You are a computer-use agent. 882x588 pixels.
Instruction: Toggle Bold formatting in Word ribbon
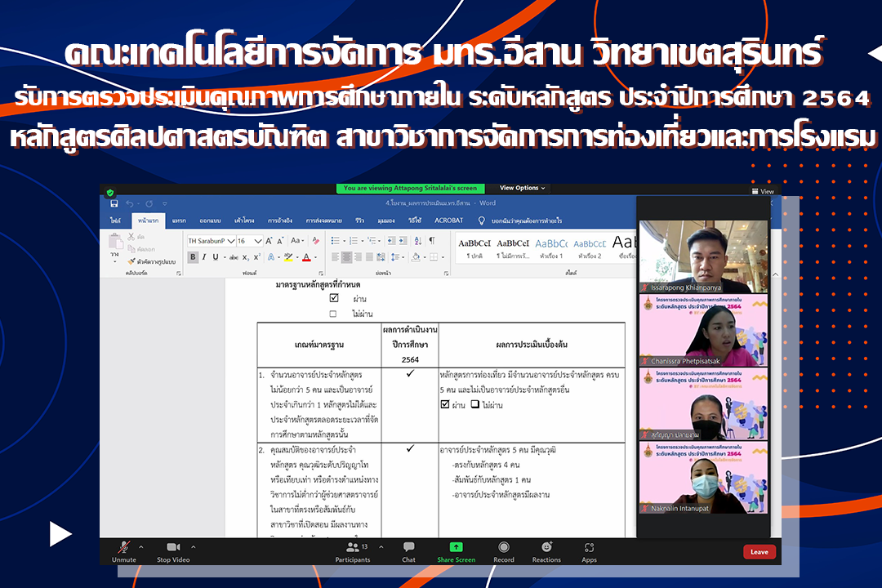tap(194, 257)
